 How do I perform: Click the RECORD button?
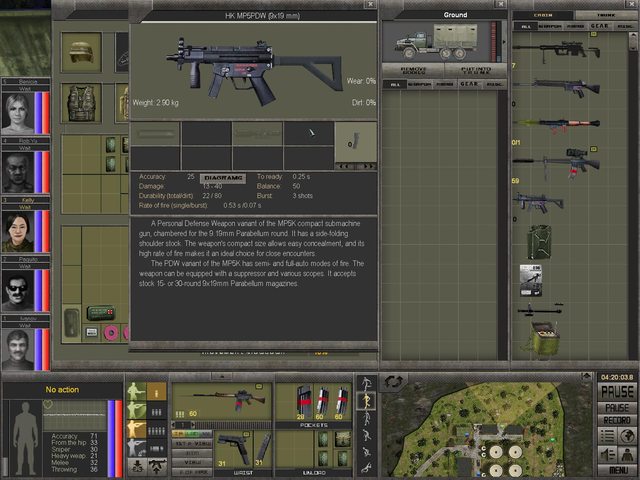point(617,420)
